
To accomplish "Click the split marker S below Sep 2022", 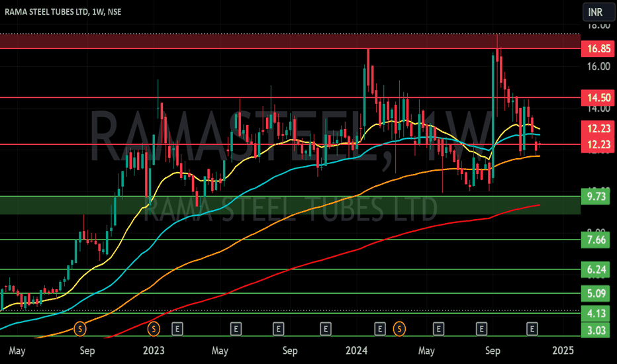I will click(80, 328).
